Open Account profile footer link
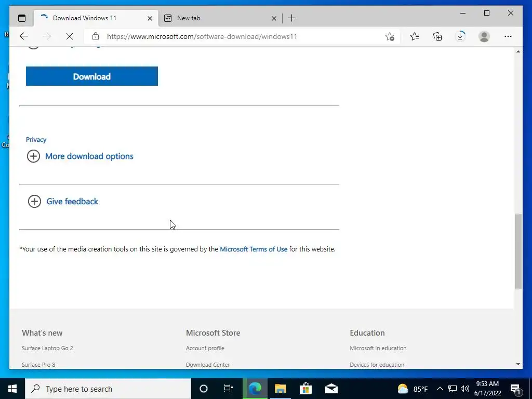The height and width of the screenshot is (399, 532). point(205,348)
